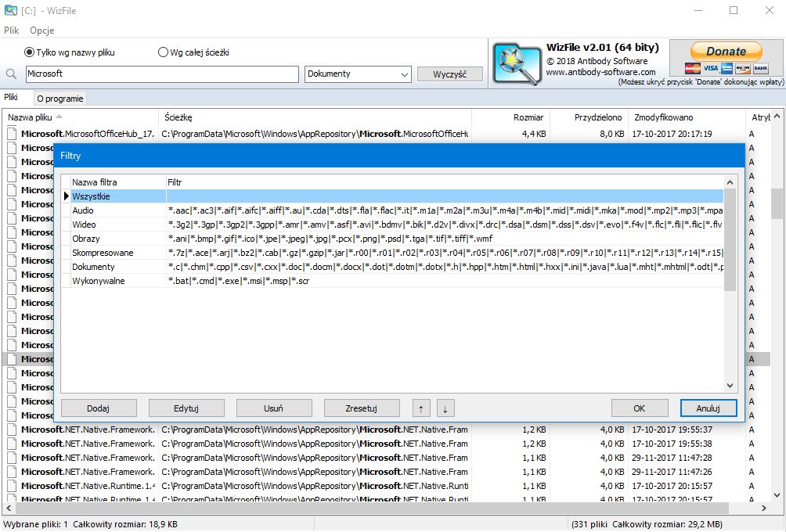Select the Wszystkie filter row
Image resolution: width=786 pixels, height=532 pixels.
pos(392,196)
